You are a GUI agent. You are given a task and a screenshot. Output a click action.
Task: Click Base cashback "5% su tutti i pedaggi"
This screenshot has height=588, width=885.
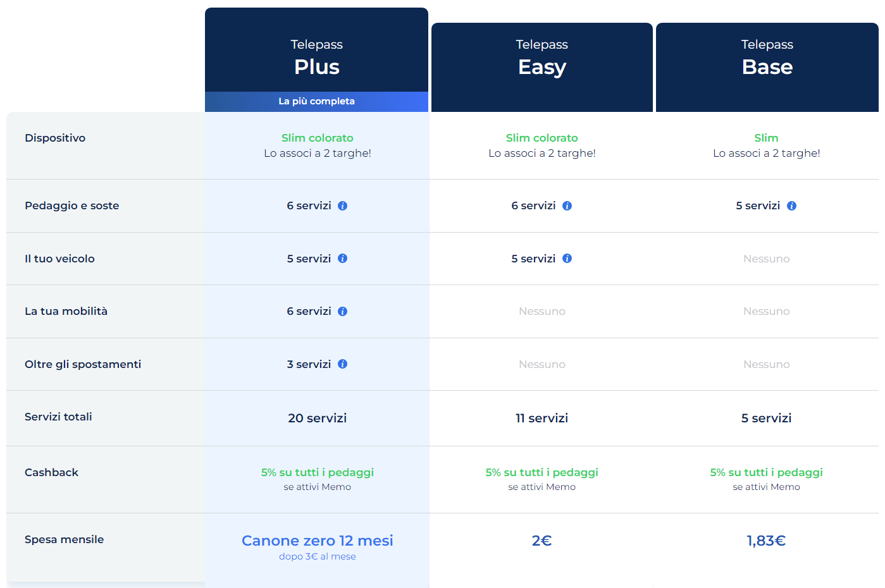pyautogui.click(x=766, y=472)
